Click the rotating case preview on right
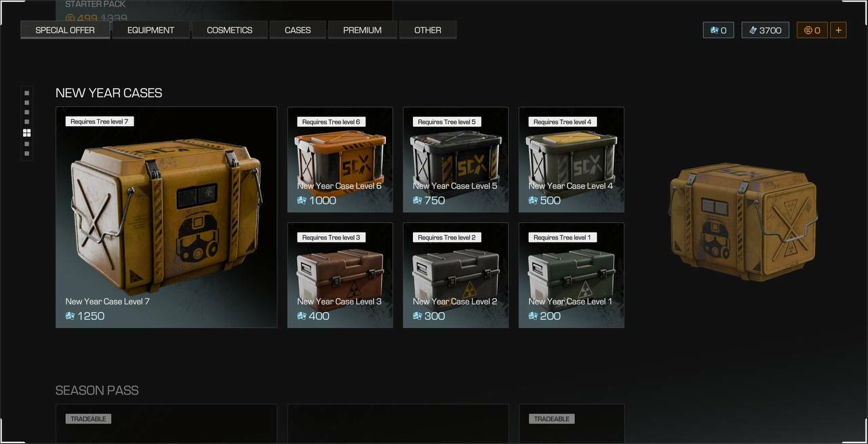 (743, 220)
